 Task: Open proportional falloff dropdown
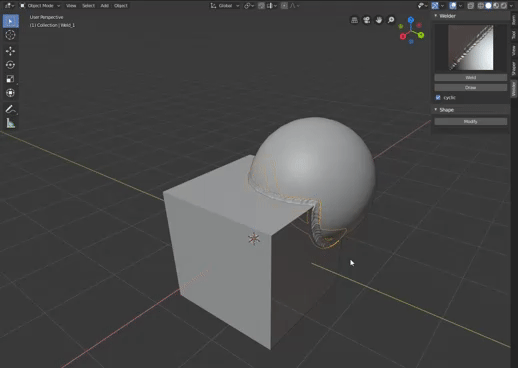pos(295,5)
